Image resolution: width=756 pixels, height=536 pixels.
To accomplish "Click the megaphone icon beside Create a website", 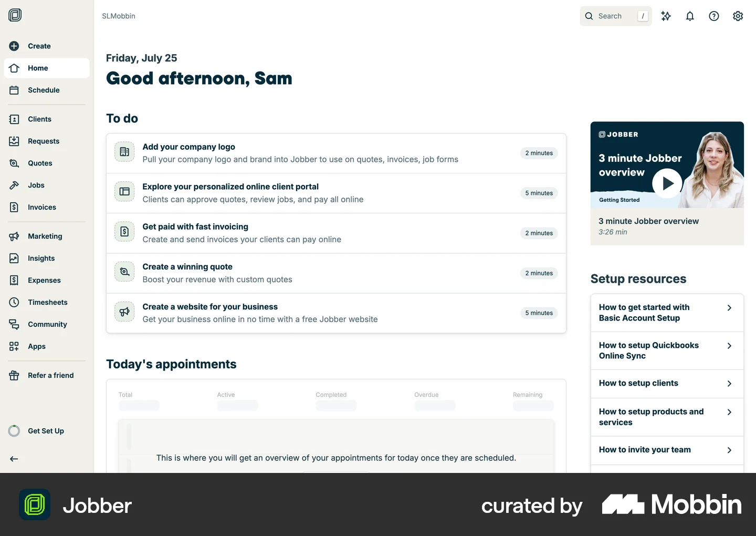I will tap(124, 312).
